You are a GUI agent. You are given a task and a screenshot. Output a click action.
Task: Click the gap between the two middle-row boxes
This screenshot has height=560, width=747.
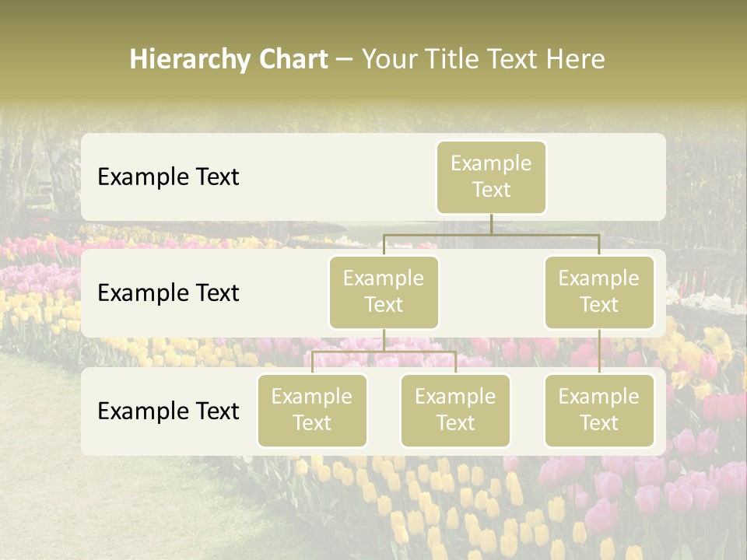492,292
